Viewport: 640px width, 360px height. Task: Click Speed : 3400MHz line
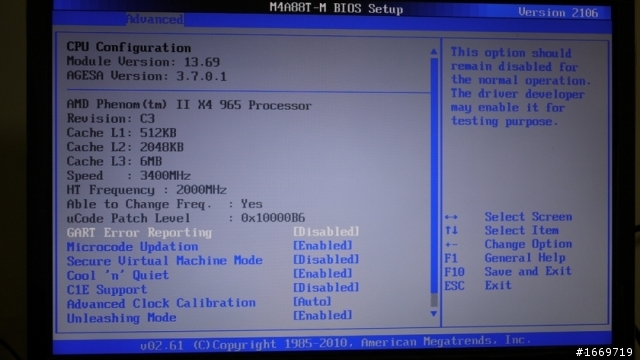(129, 176)
